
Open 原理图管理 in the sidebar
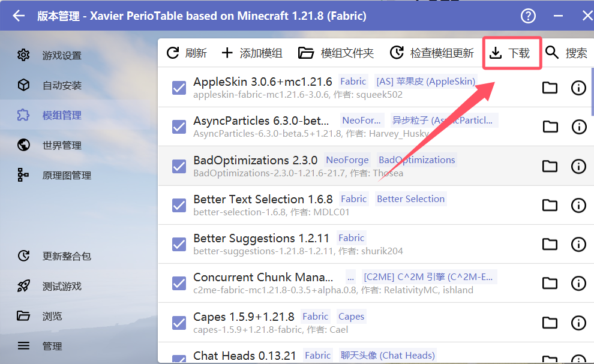75,175
